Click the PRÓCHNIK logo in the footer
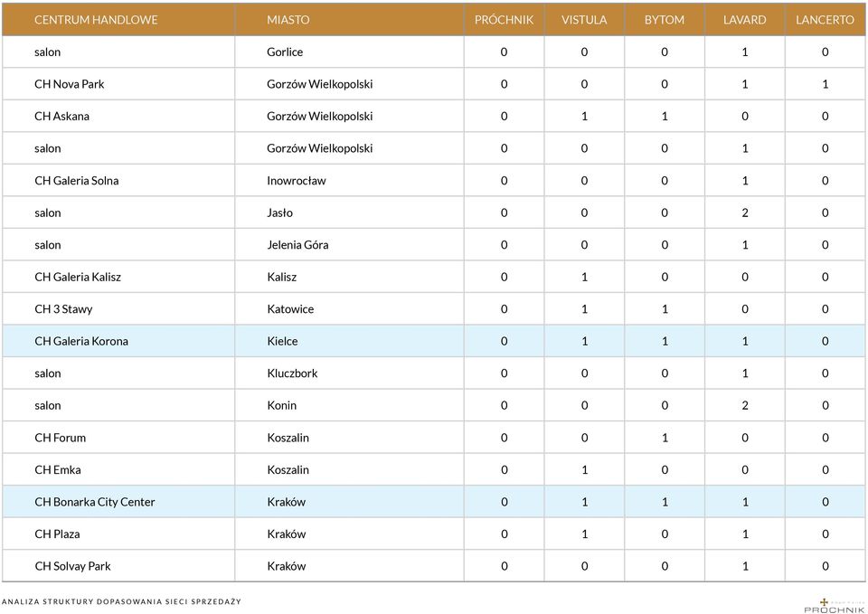 [834, 605]
